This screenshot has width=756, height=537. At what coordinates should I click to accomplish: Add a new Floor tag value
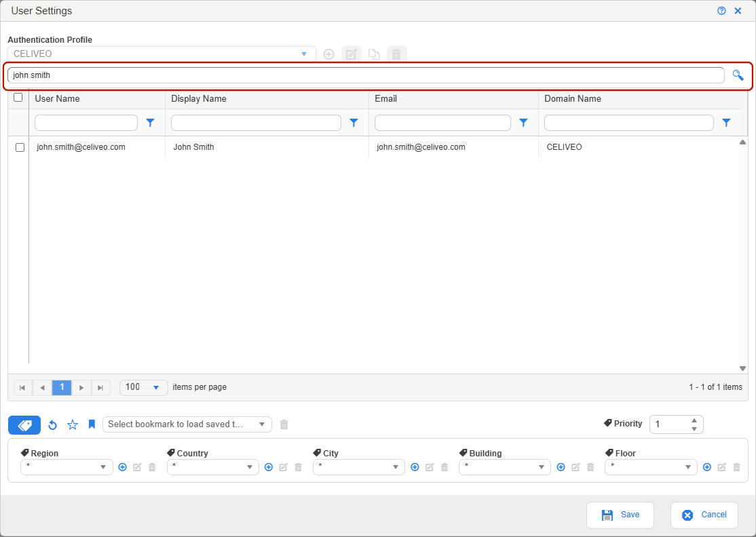point(707,467)
